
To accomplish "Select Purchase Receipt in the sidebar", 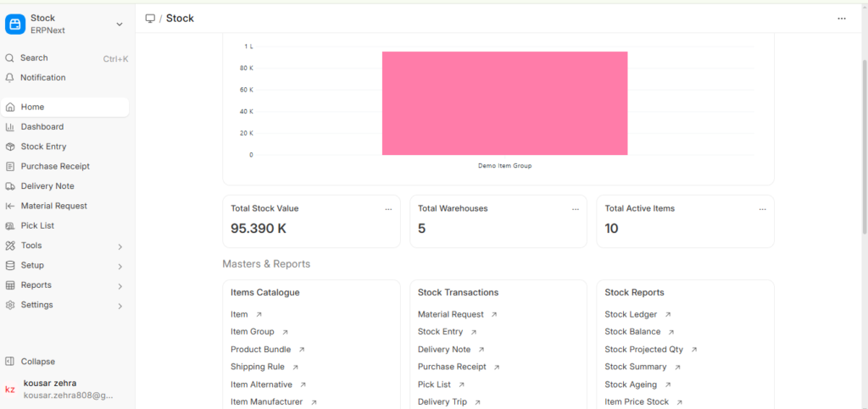I will click(x=55, y=167).
